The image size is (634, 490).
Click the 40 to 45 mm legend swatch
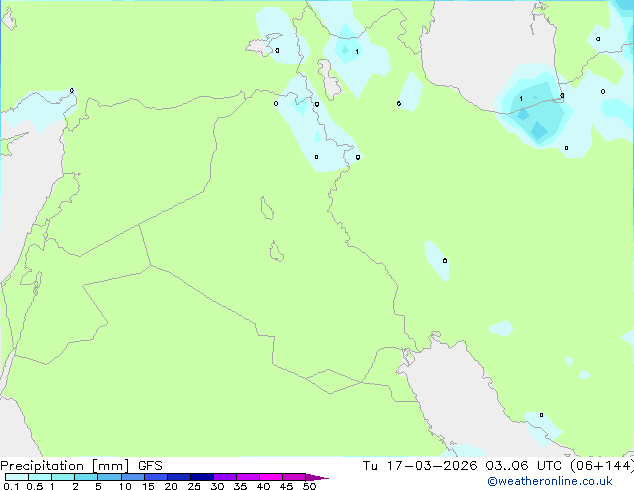(271, 477)
